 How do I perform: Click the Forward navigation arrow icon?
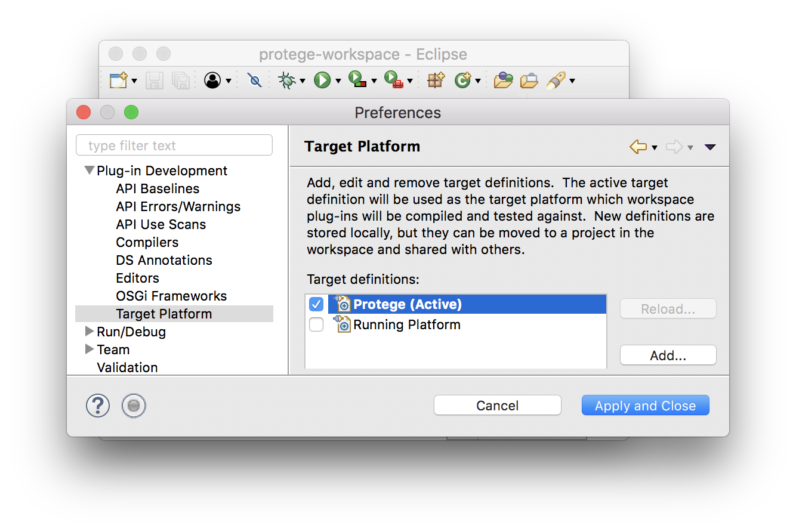[674, 147]
